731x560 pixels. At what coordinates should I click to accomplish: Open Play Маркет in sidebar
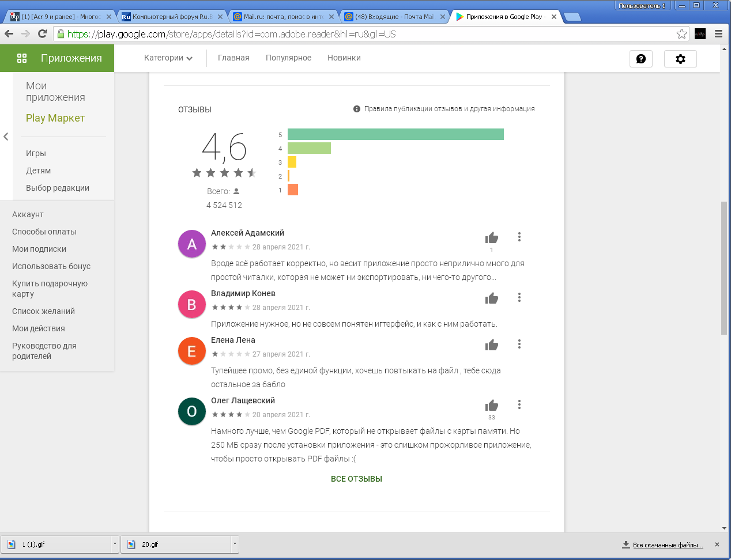[x=55, y=118]
